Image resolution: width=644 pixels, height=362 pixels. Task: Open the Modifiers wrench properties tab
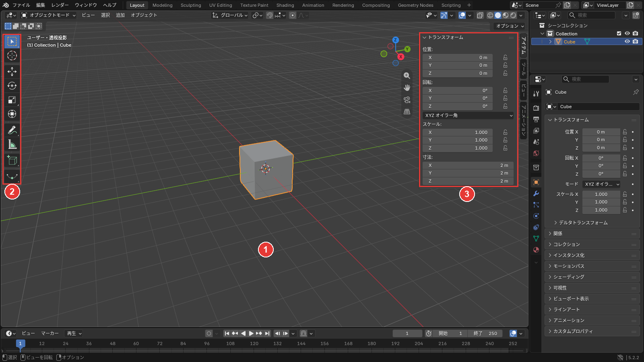pyautogui.click(x=536, y=193)
